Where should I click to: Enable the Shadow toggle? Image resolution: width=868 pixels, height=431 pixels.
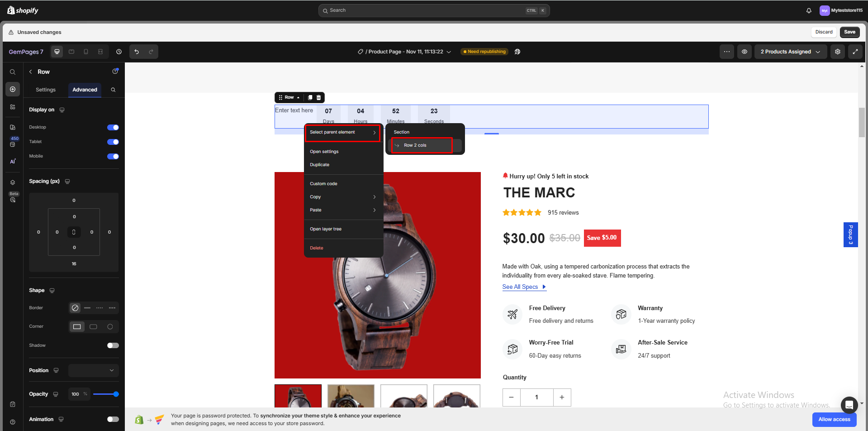pyautogui.click(x=113, y=345)
